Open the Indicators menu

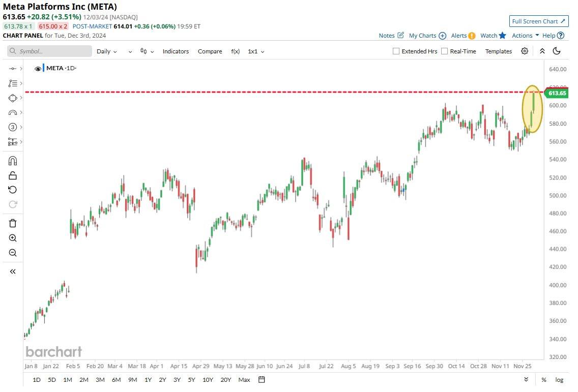pyautogui.click(x=176, y=51)
